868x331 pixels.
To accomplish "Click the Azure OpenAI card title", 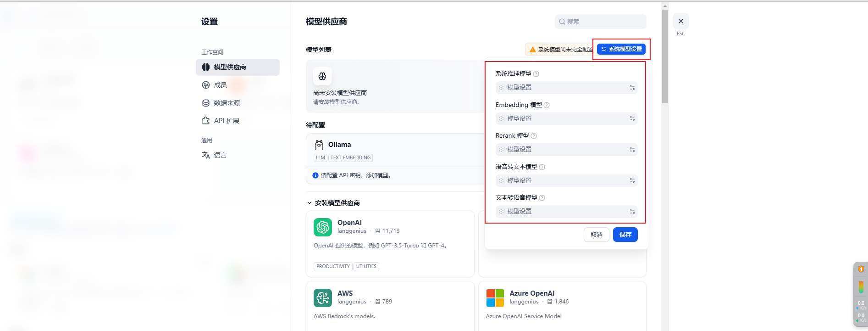I will [532, 293].
